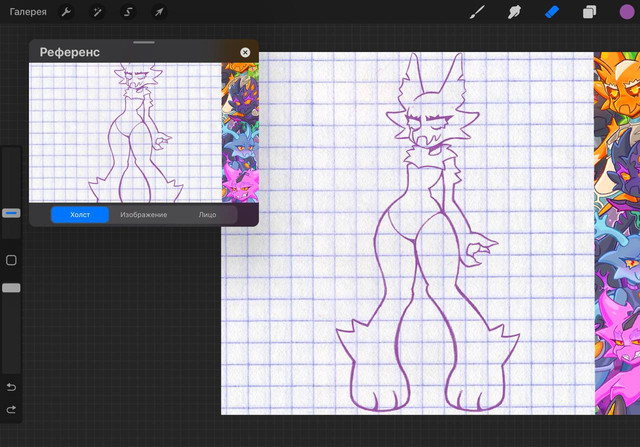Select the Paint brush tool
The height and width of the screenshot is (447, 640).
477,12
